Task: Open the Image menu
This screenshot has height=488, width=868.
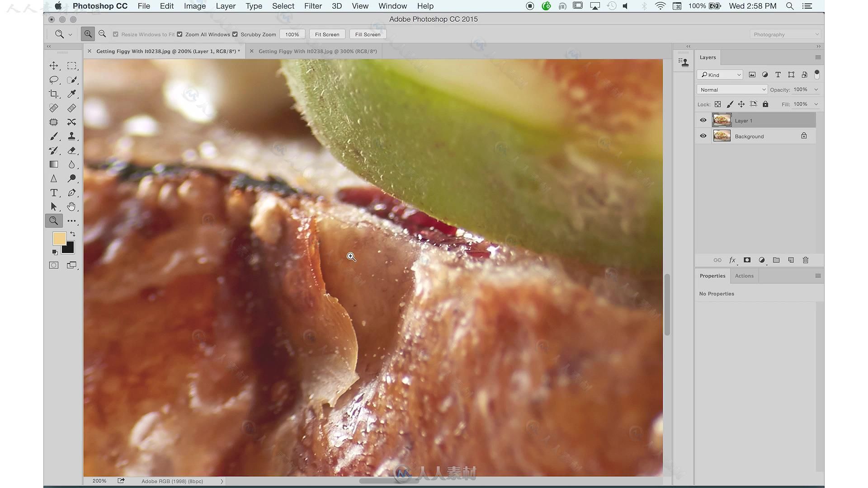Action: (193, 6)
